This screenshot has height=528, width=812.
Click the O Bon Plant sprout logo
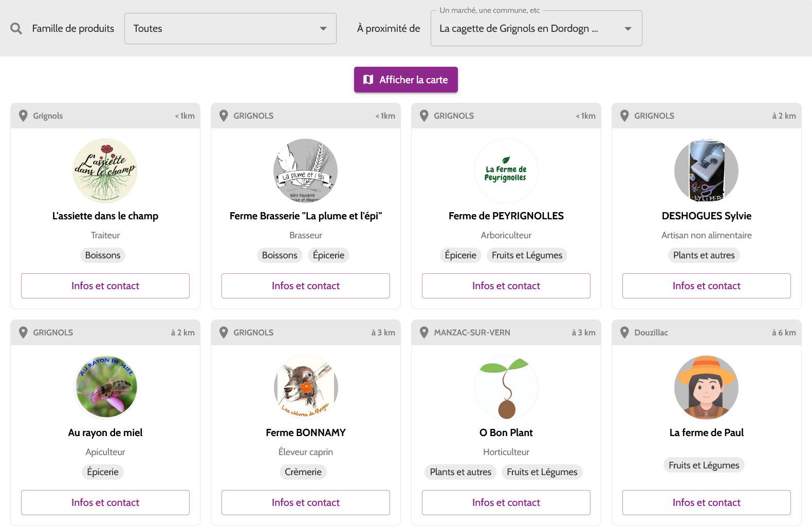(x=506, y=387)
